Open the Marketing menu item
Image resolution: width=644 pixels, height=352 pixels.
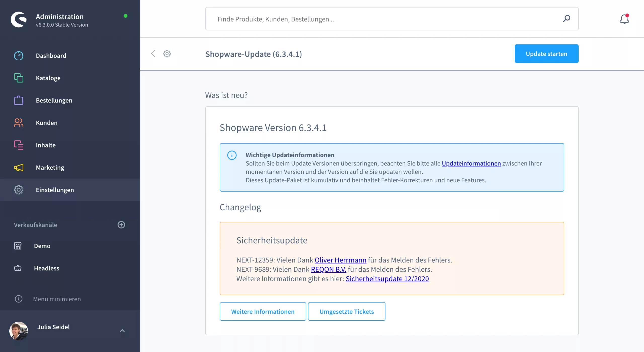tap(70, 167)
